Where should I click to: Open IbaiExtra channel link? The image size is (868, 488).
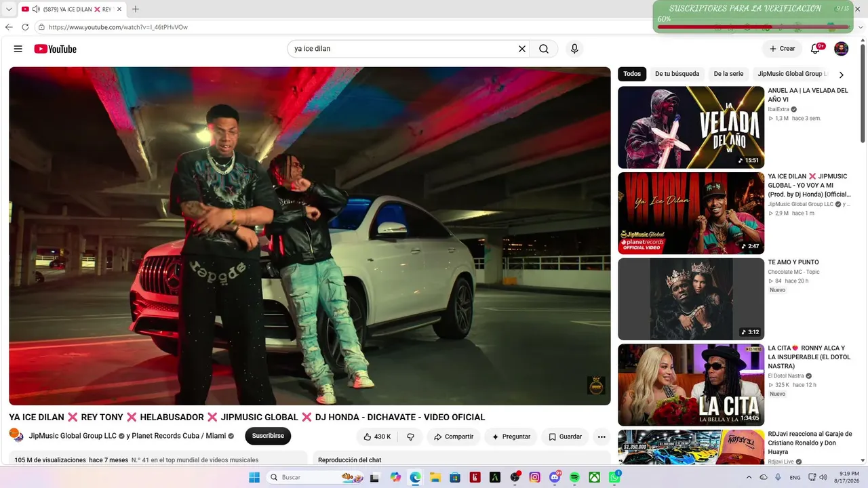click(778, 109)
